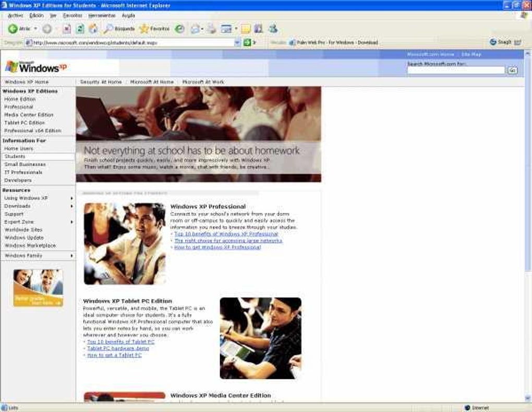
Task: Click the Windows flag throbber icon
Action: [525, 15]
